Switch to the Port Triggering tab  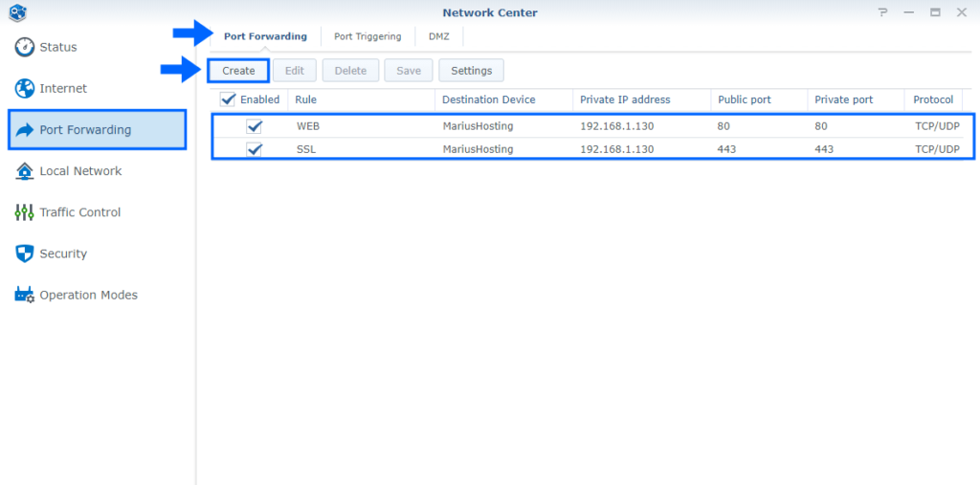[367, 36]
